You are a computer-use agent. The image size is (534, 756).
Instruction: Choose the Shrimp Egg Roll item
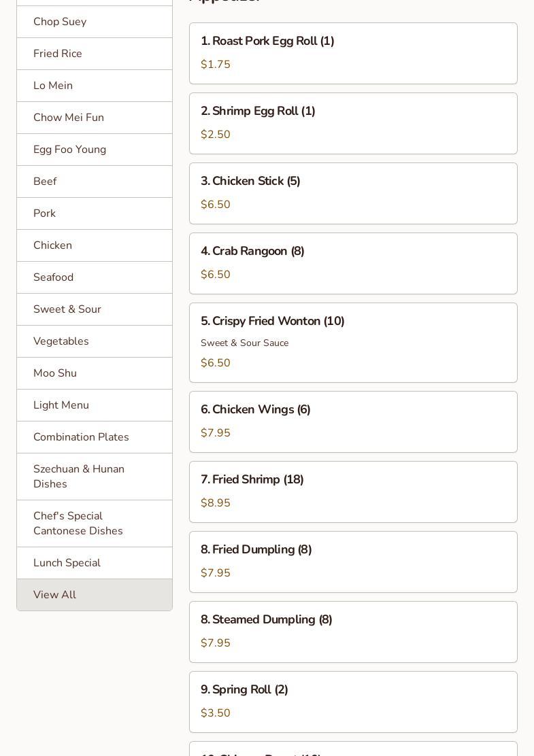pos(353,123)
